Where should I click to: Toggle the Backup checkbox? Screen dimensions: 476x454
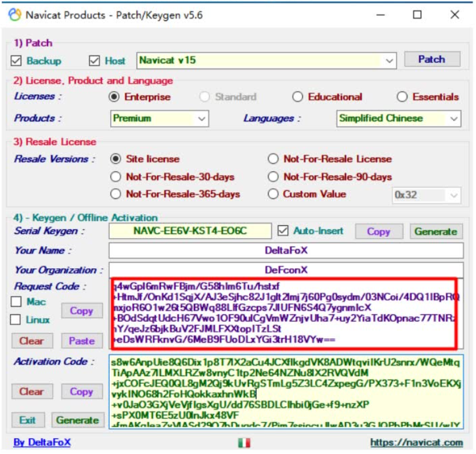coord(16,61)
